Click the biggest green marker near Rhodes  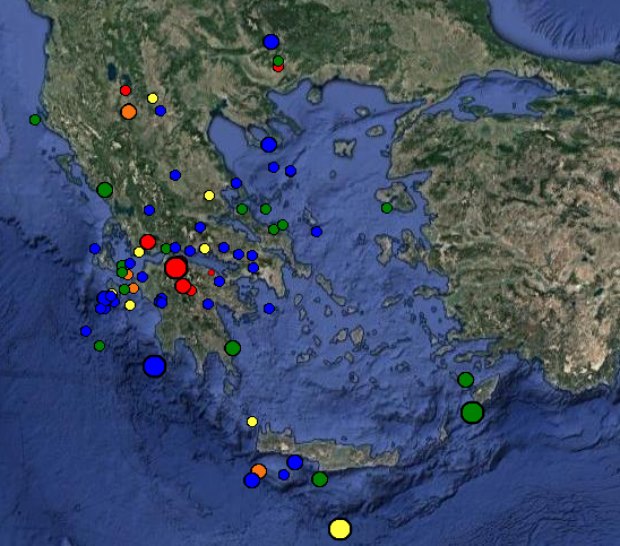click(x=472, y=412)
